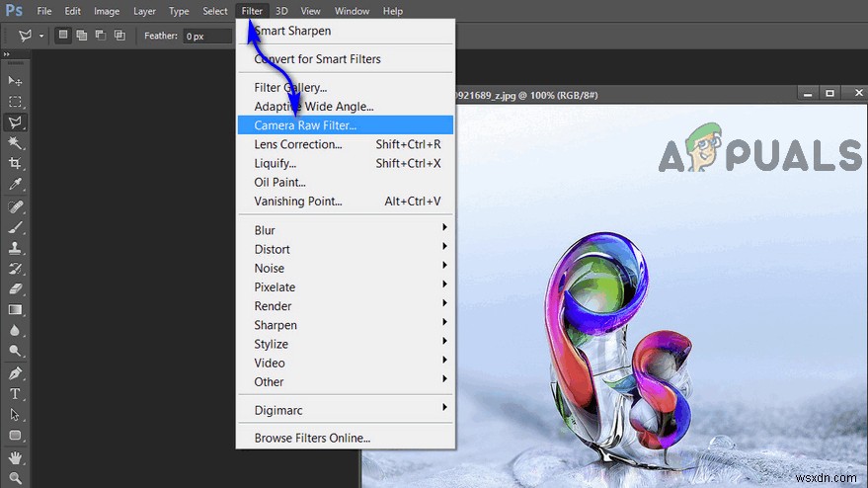Open the Help menu
Viewport: 868px width, 488px height.
click(x=393, y=11)
